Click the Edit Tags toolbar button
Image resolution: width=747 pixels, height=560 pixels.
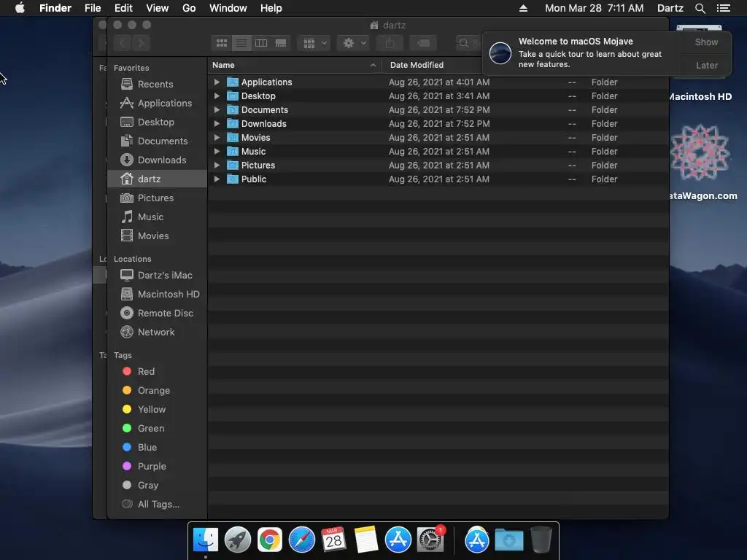423,43
